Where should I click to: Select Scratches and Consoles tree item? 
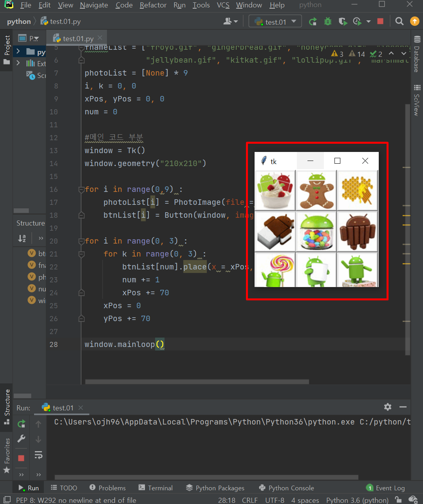36,75
